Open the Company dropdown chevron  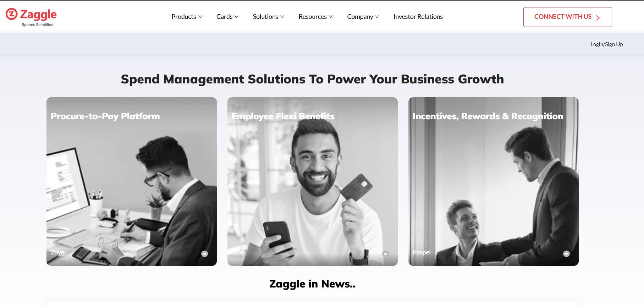(377, 17)
